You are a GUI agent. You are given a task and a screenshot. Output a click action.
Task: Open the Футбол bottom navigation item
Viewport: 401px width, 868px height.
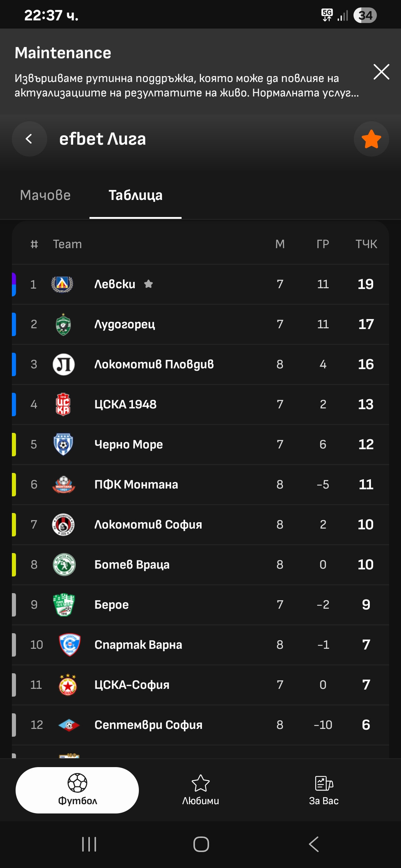coord(77,790)
